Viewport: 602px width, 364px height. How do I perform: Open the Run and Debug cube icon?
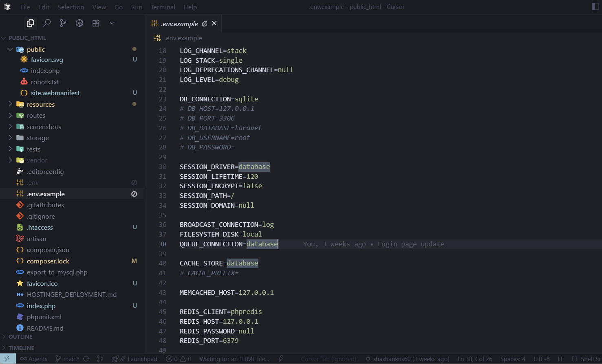click(79, 23)
